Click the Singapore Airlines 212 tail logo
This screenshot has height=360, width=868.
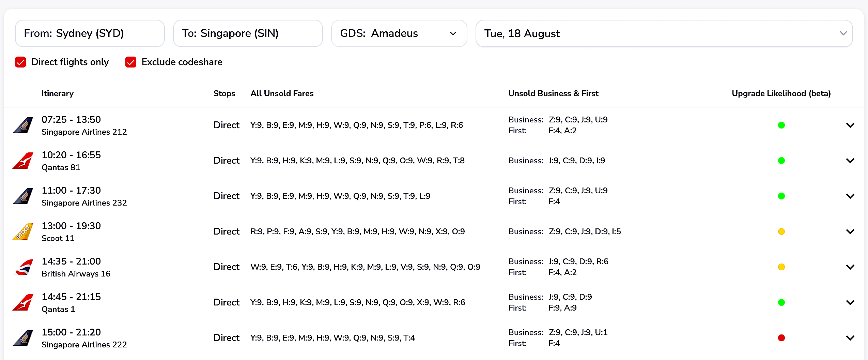point(23,125)
